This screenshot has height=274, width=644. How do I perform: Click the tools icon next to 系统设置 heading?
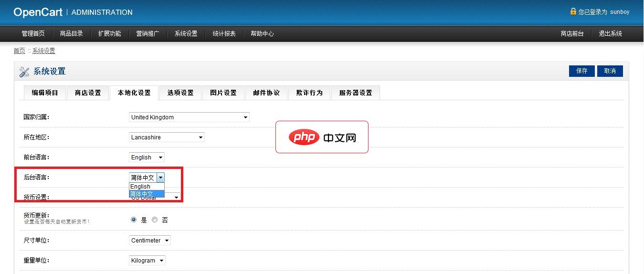pos(24,72)
